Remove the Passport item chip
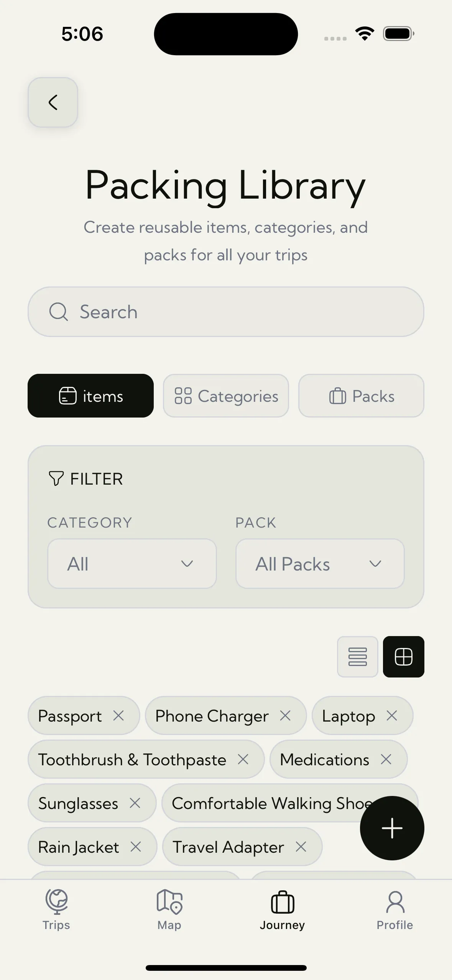 click(x=118, y=715)
